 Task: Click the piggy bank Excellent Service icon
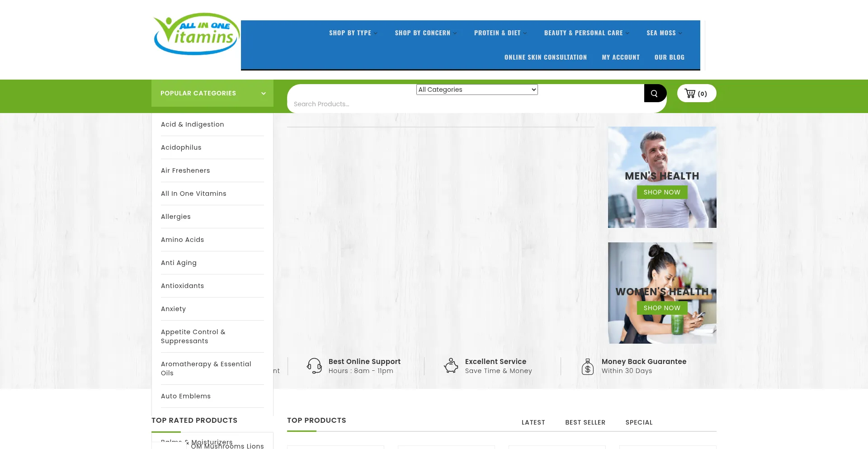(x=451, y=365)
